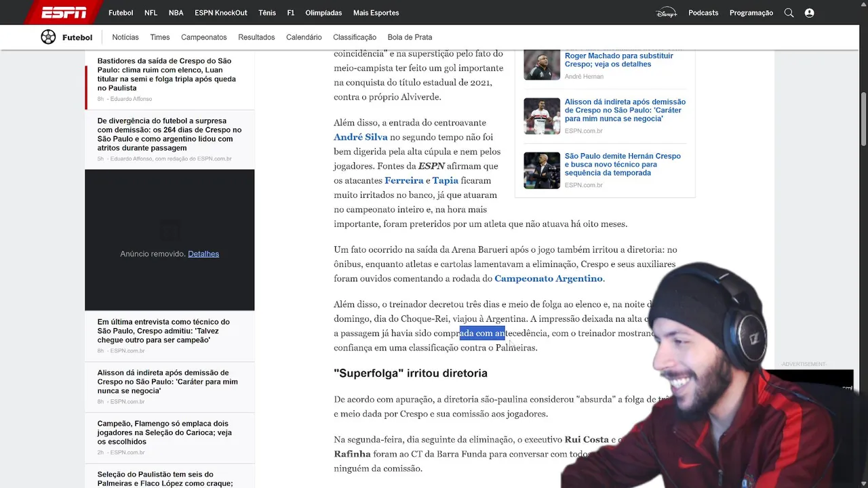Select Times sub-navigation tab
The image size is (868, 488).
[x=160, y=37]
